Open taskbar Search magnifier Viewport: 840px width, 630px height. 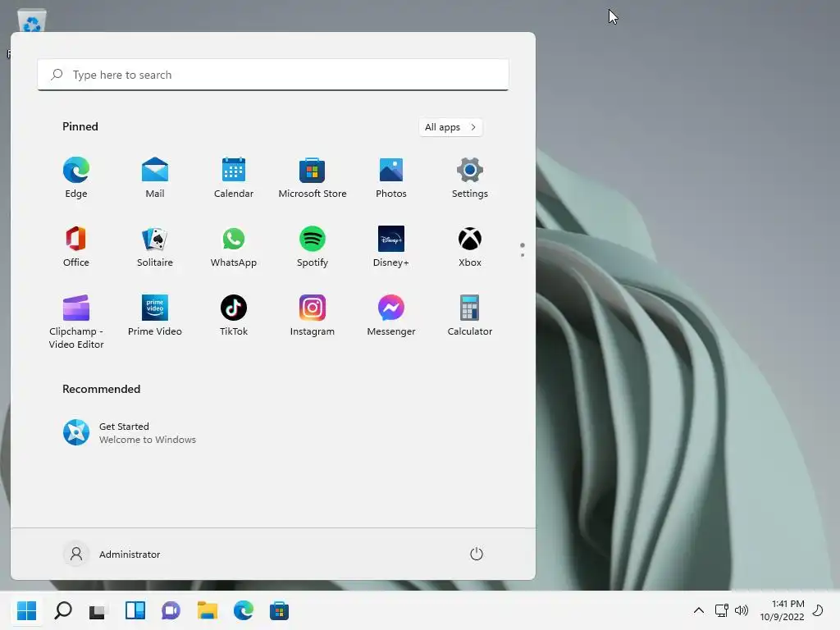tap(63, 610)
